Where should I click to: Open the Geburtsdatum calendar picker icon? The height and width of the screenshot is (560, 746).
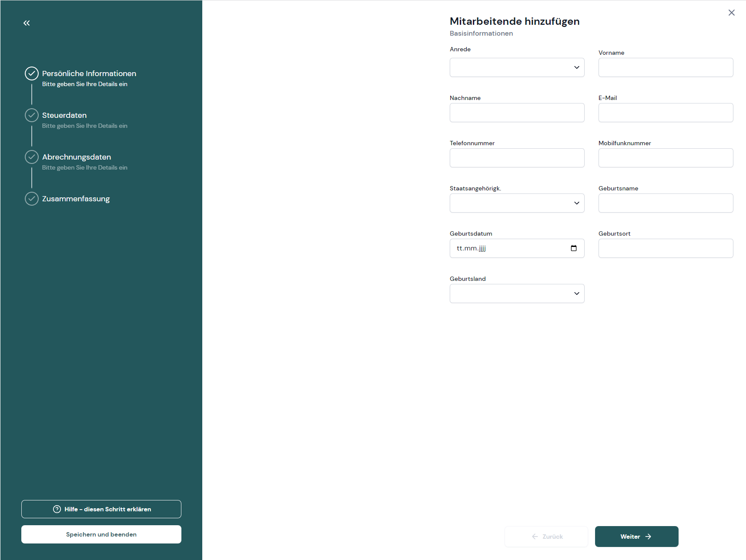point(574,248)
